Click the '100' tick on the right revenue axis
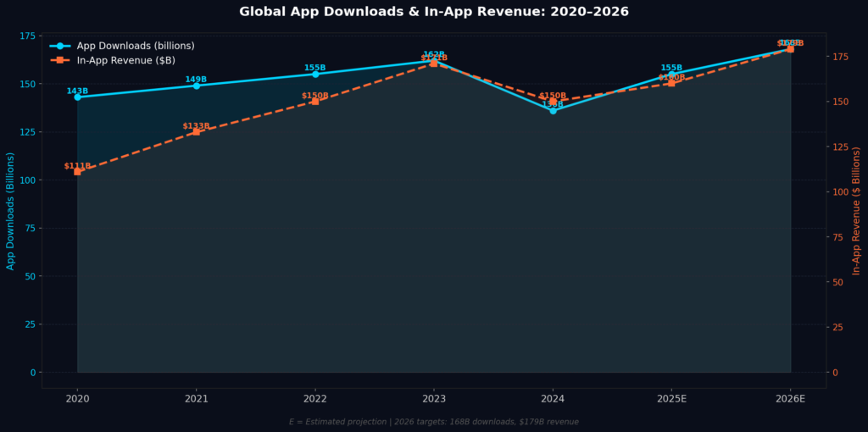 click(839, 192)
